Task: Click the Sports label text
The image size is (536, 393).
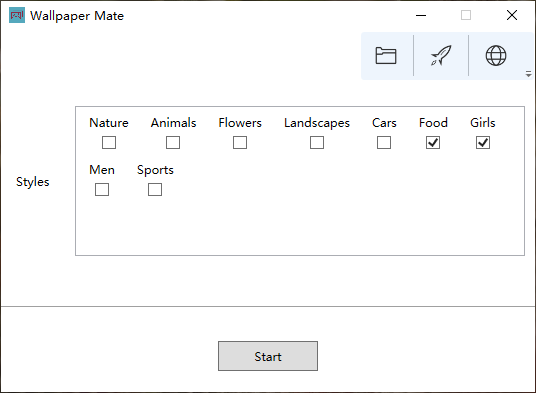Action: click(155, 170)
